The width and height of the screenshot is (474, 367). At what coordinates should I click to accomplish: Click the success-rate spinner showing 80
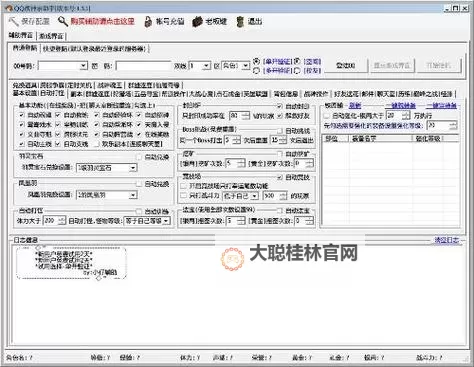(x=246, y=116)
